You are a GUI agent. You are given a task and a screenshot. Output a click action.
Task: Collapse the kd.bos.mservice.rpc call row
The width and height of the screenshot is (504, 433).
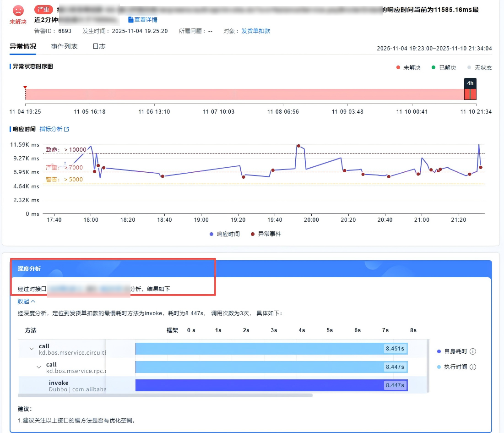pyautogui.click(x=39, y=367)
